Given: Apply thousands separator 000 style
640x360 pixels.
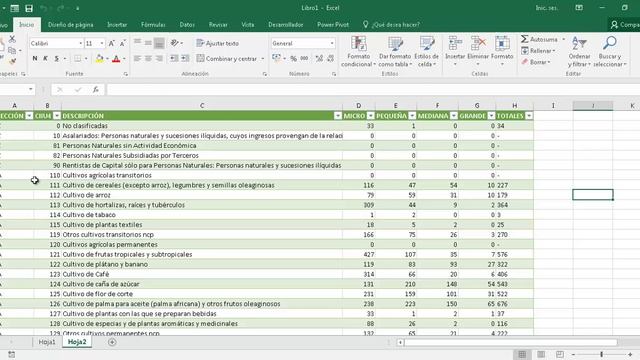Looking at the screenshot, I should (304, 59).
